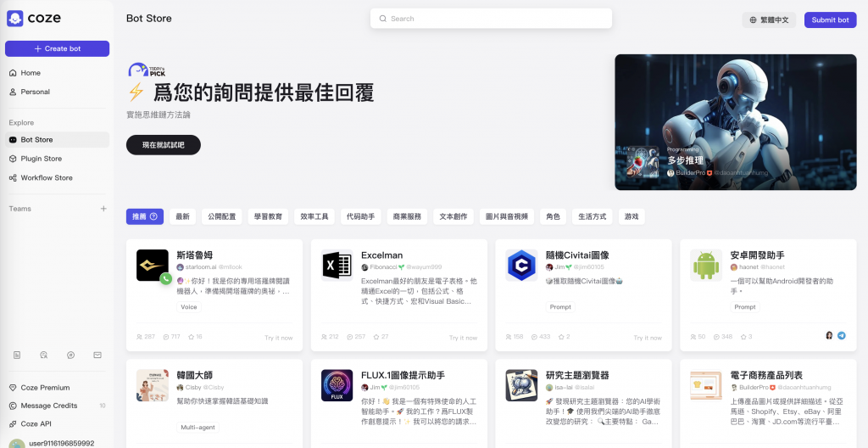Switch to the 商業服務 tab

(x=407, y=217)
